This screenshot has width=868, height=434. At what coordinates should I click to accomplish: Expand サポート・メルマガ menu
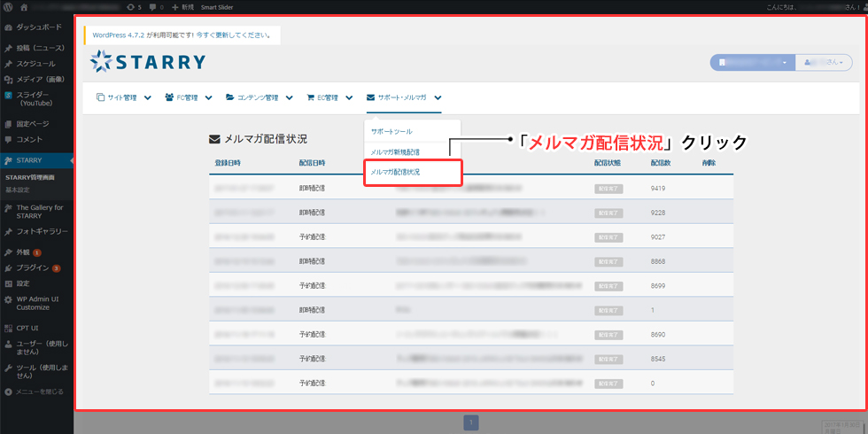pyautogui.click(x=404, y=98)
